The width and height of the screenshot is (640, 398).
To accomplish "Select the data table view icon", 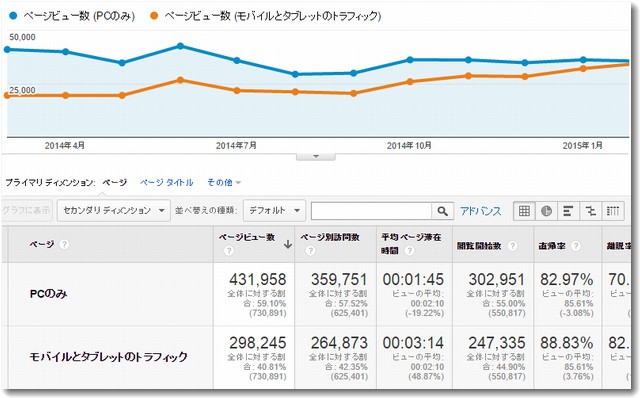I will pos(524,211).
